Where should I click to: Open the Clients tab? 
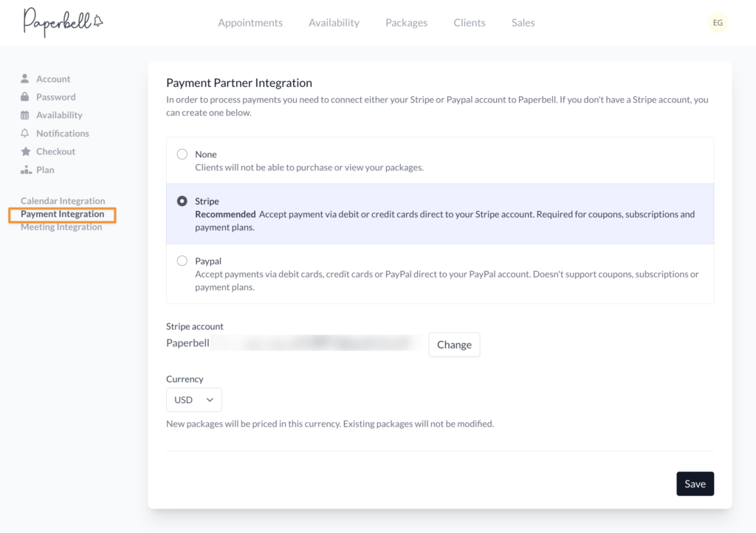click(x=470, y=23)
